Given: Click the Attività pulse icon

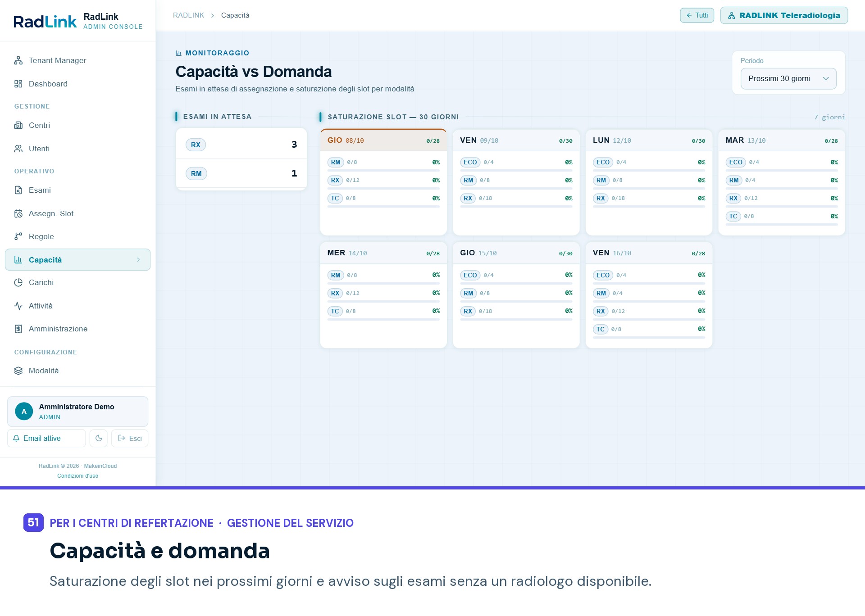Looking at the screenshot, I should tap(18, 306).
